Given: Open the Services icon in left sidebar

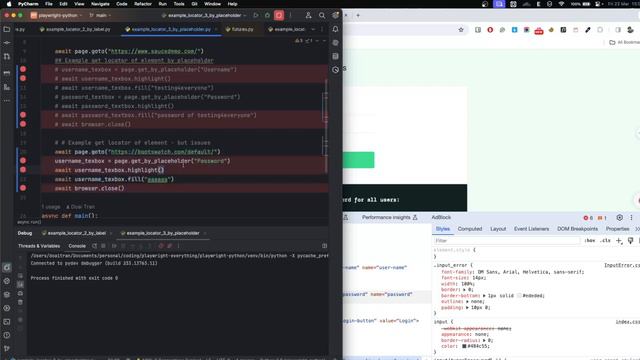Looking at the screenshot, I should pos(7,308).
